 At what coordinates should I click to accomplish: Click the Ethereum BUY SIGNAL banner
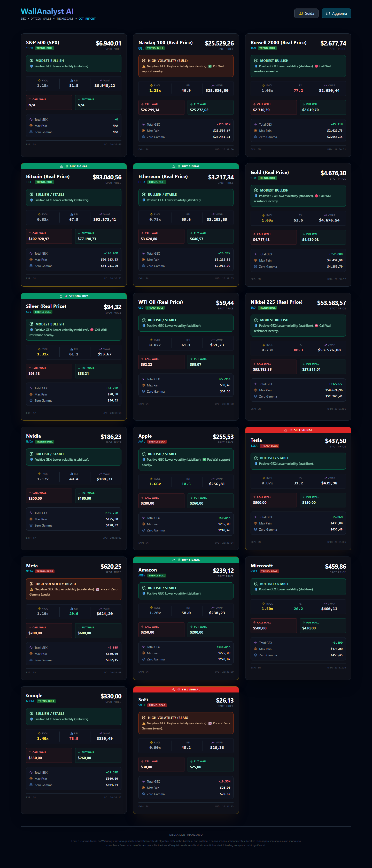click(186, 166)
